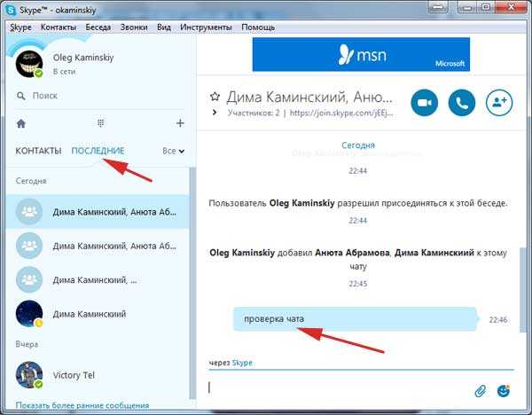Click the проверка чата message bubble
Screen dimensions: 532x415
coord(356,319)
